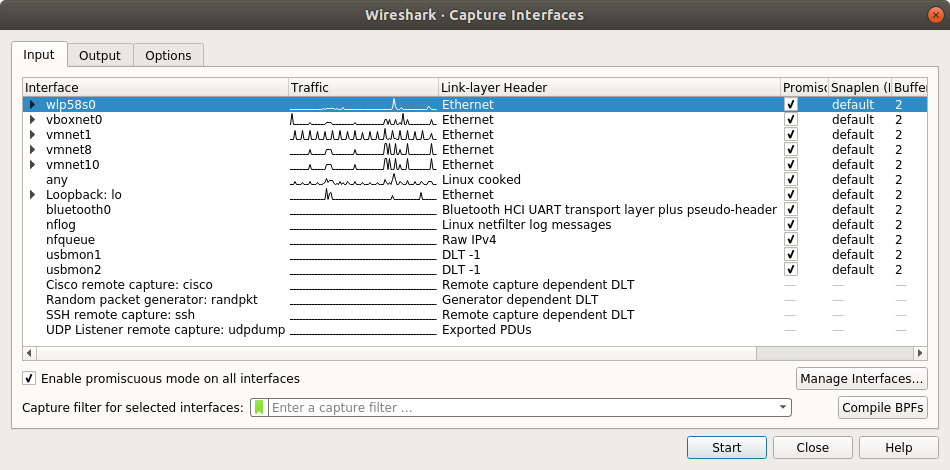
Task: Expand the wlp58s0 interface row
Action: click(33, 104)
